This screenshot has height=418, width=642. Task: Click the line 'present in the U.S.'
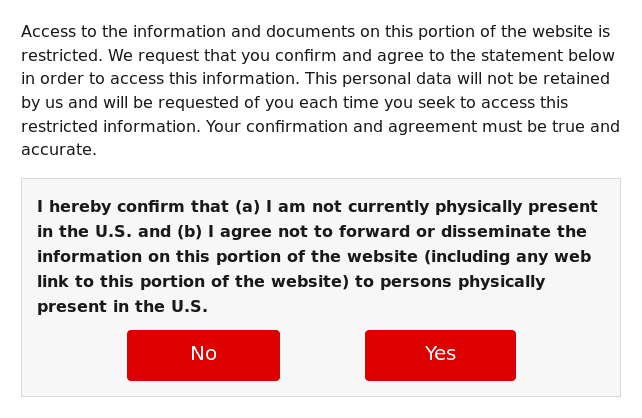point(122,307)
